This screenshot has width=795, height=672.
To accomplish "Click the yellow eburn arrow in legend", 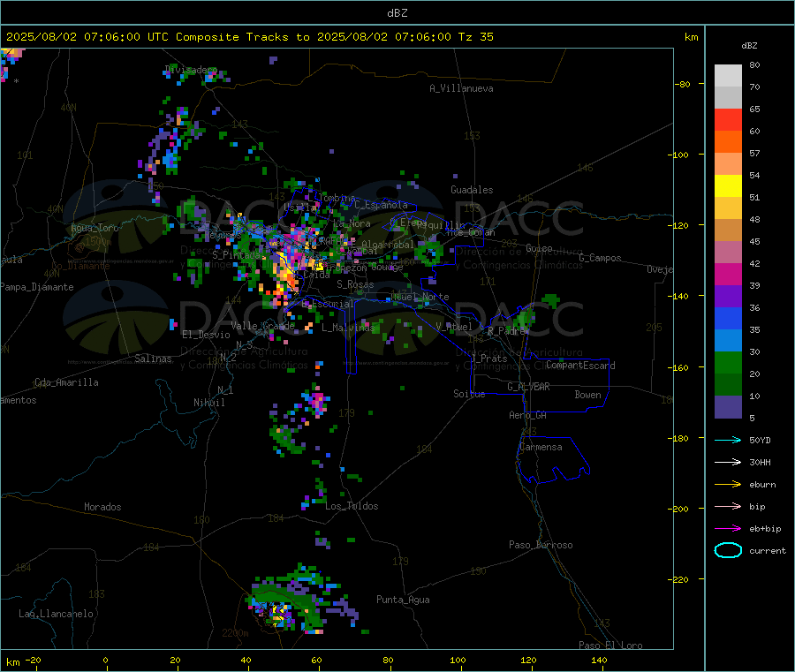I will click(728, 485).
